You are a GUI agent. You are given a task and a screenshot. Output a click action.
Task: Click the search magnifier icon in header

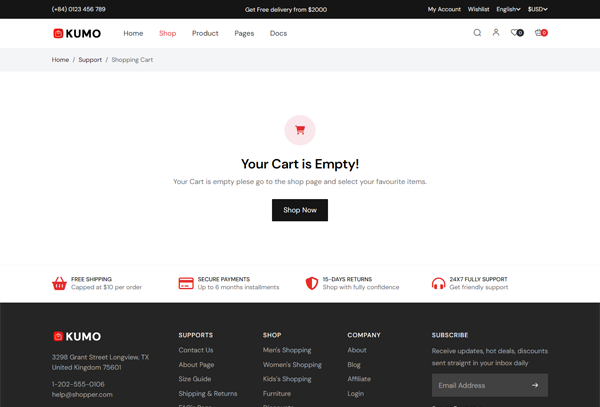(x=477, y=33)
